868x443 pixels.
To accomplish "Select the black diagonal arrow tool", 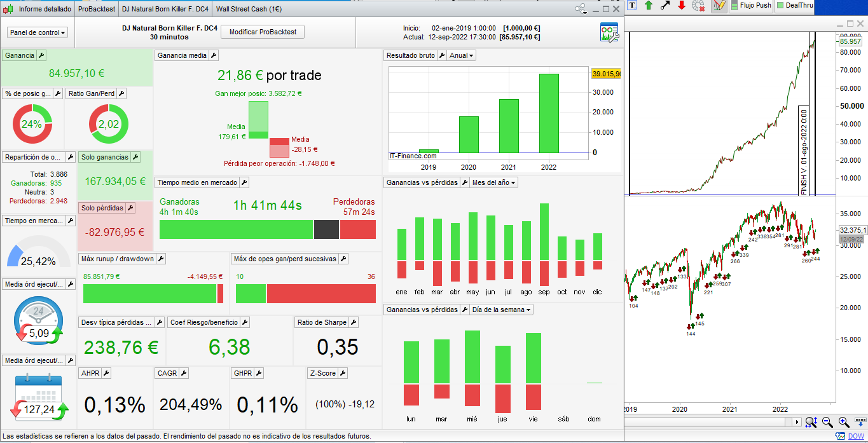I will coord(665,6).
